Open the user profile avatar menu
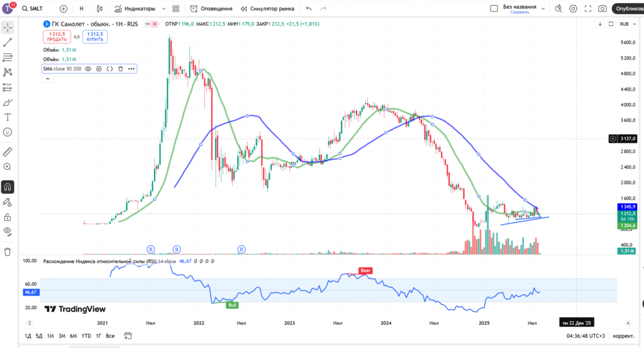The width and height of the screenshot is (644, 348). 8,8
